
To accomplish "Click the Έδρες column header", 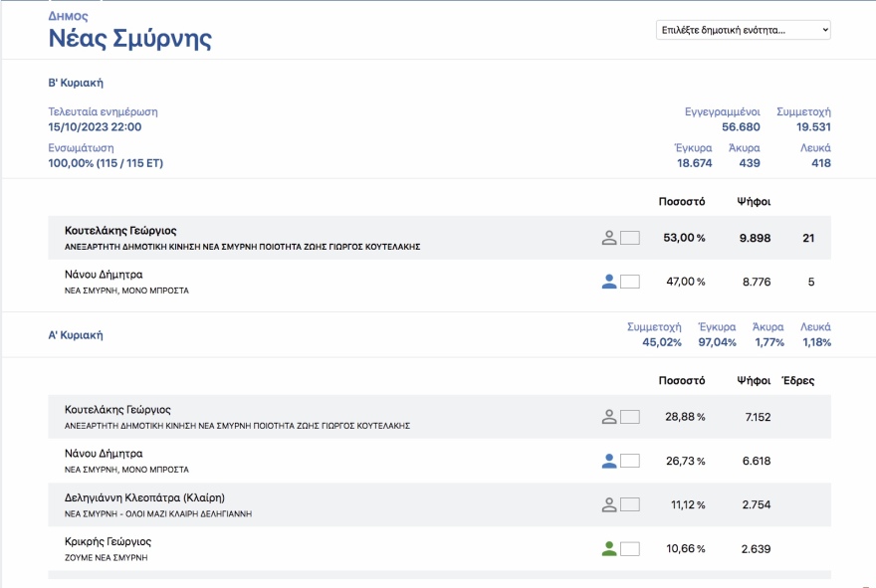I will (x=799, y=381).
